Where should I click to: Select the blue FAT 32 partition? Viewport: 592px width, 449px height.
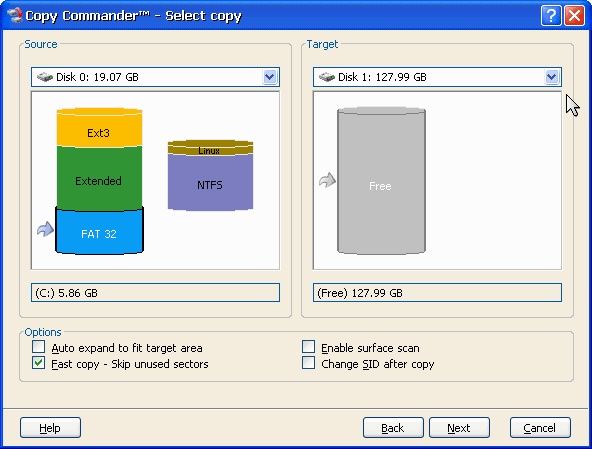point(99,231)
